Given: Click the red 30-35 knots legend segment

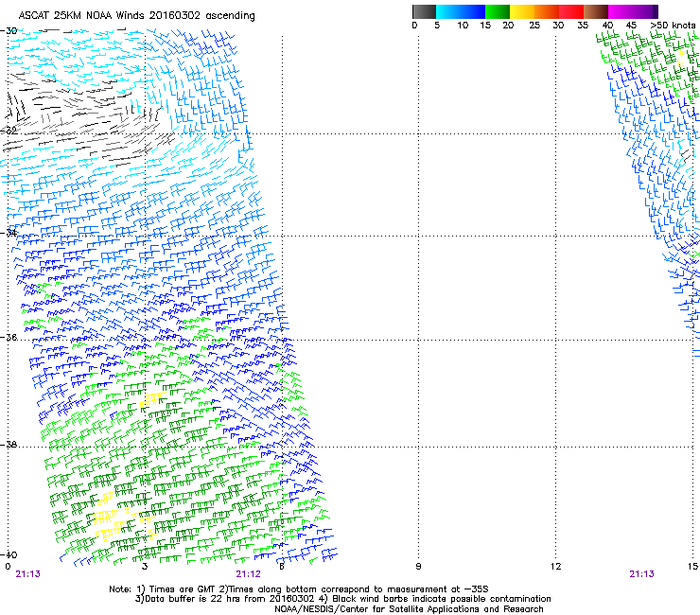Looking at the screenshot, I should pyautogui.click(x=571, y=11).
